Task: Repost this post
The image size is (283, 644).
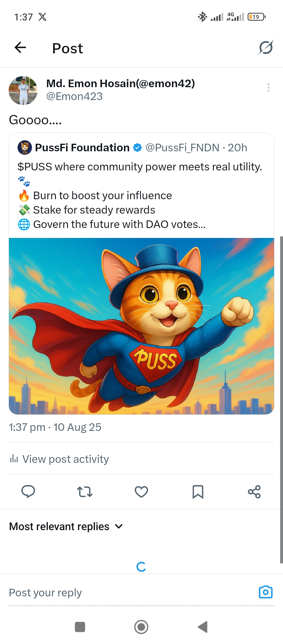Action: tap(85, 491)
